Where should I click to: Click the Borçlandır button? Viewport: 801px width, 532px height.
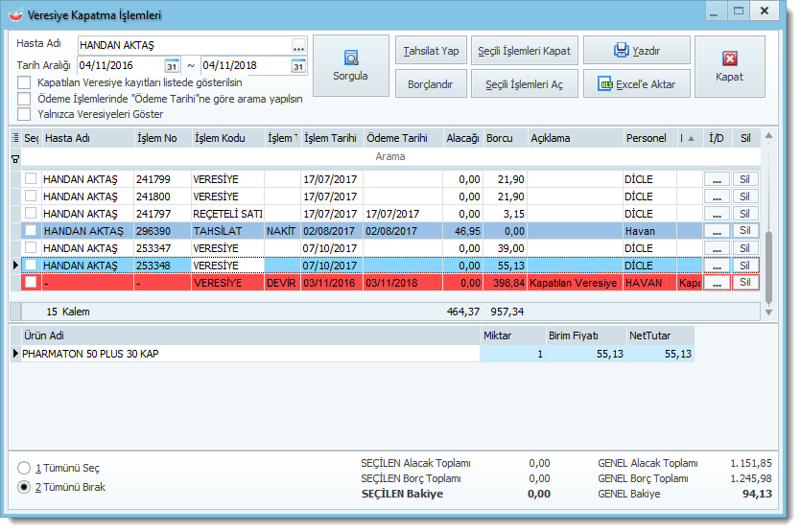431,83
